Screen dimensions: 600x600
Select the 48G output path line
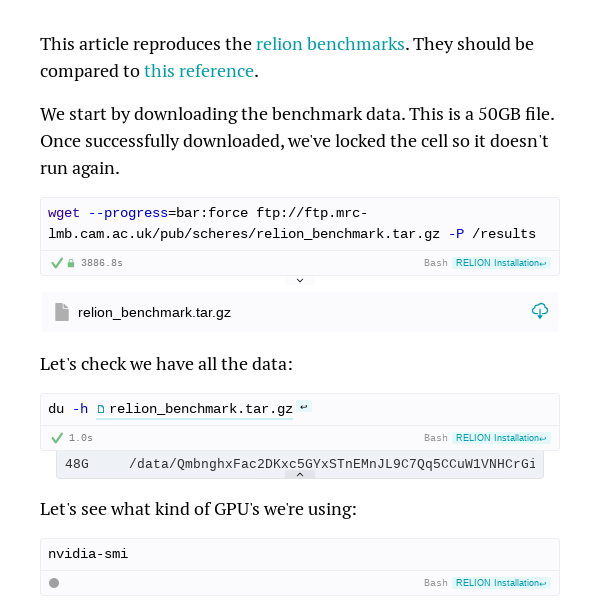[300, 464]
